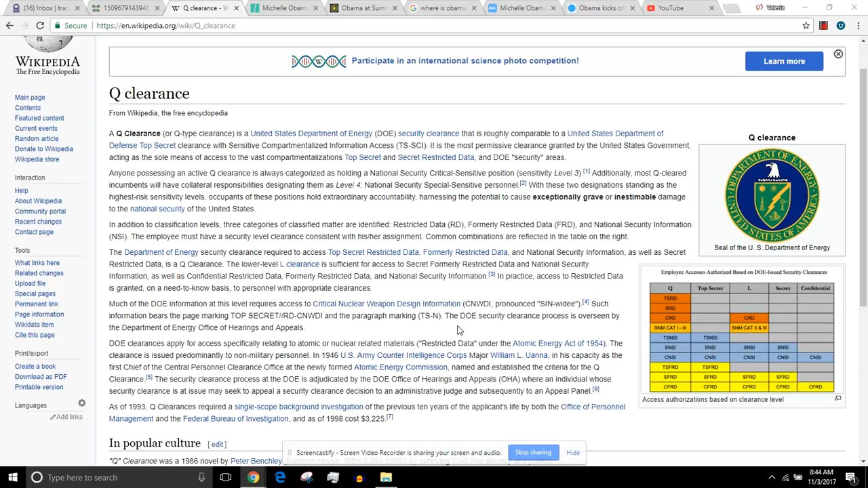Click the Wikipedia store sidebar link

[x=37, y=159]
